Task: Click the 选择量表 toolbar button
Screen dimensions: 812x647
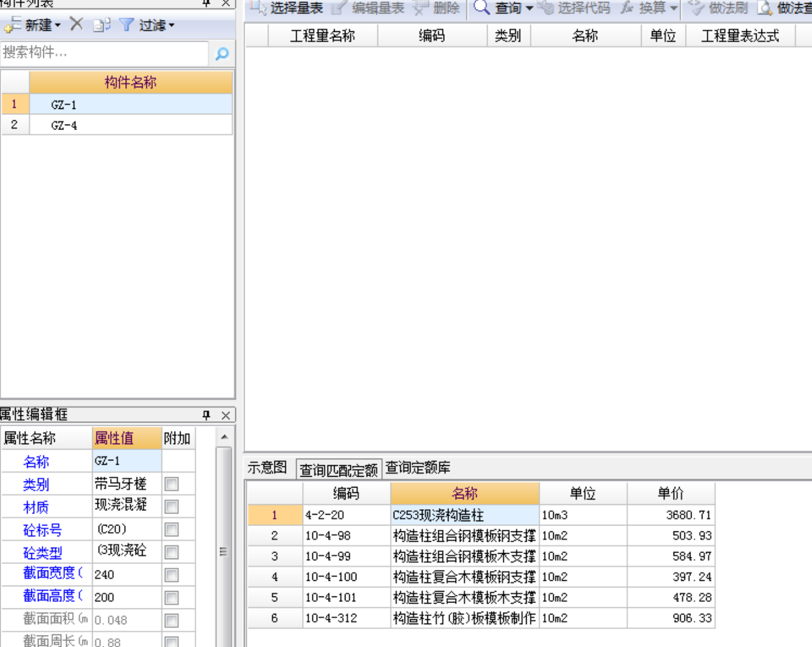Action: tap(288, 8)
